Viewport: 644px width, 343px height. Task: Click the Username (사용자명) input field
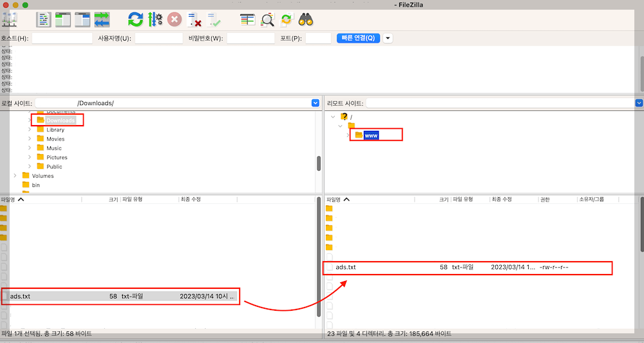[159, 38]
